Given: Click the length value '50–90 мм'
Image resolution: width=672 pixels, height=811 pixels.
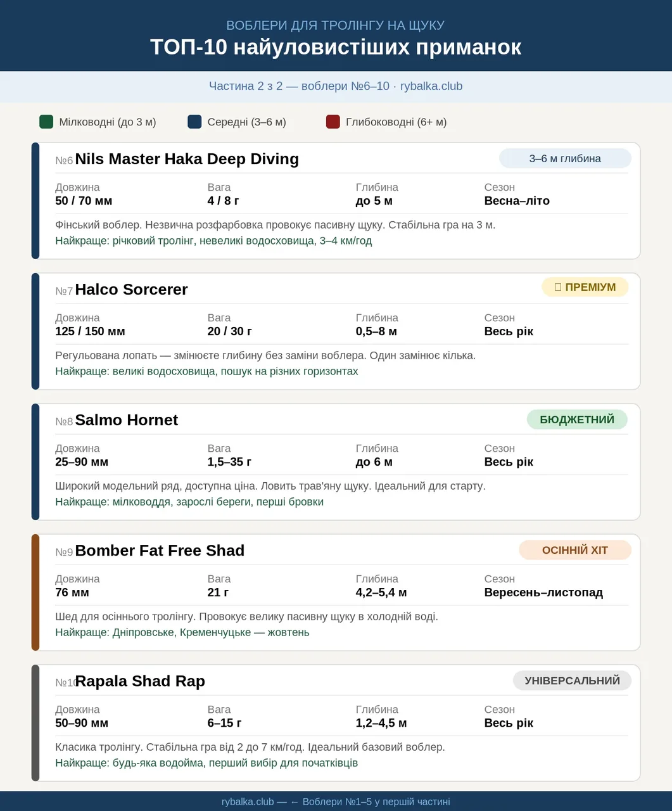Looking at the screenshot, I should pyautogui.click(x=82, y=723).
